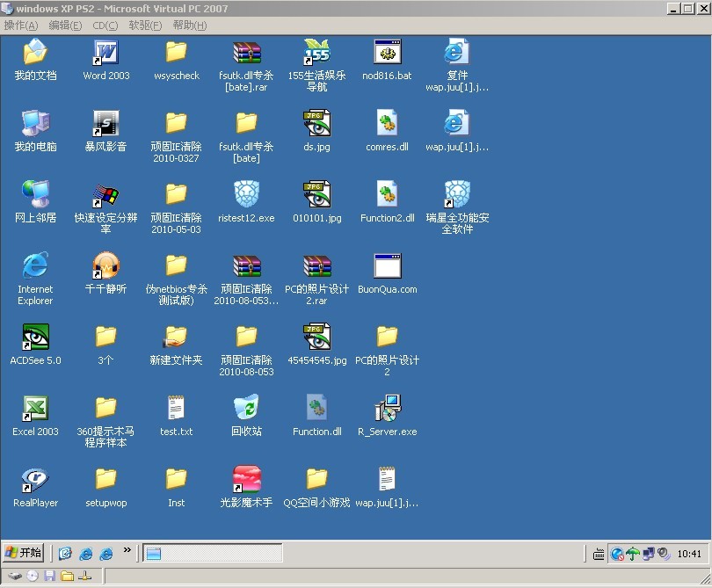
Task: Select the nod816.bat file icon
Action: [x=387, y=54]
